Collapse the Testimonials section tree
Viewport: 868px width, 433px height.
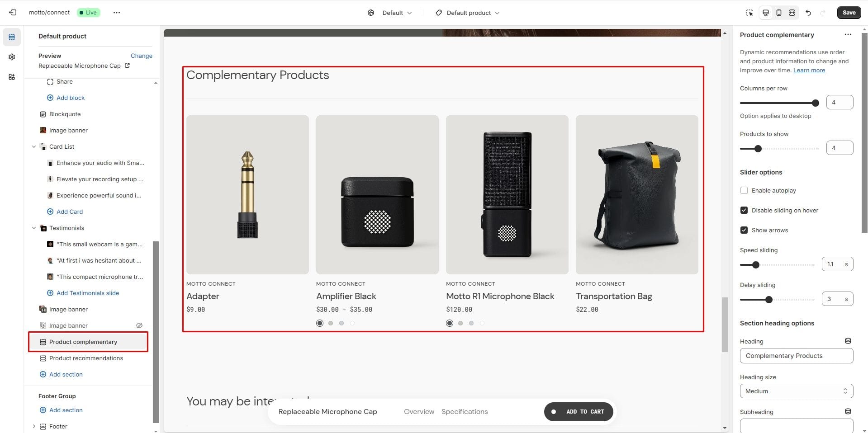[34, 228]
